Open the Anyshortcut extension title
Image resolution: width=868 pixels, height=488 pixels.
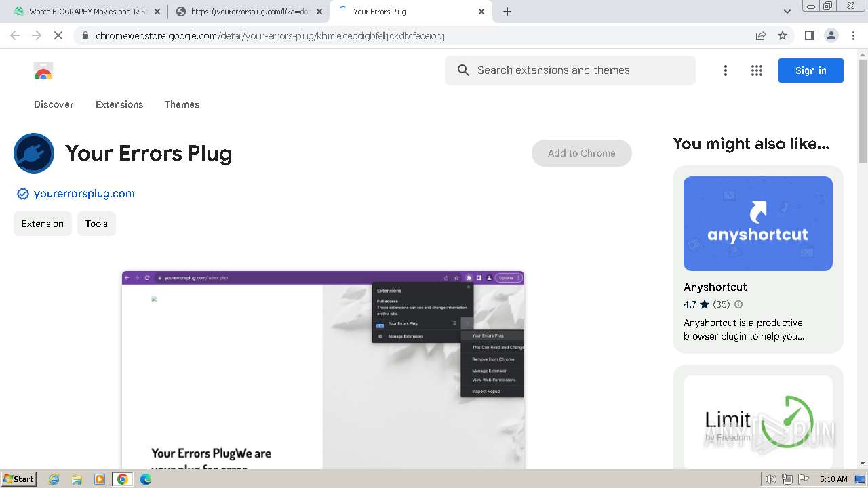coord(715,287)
